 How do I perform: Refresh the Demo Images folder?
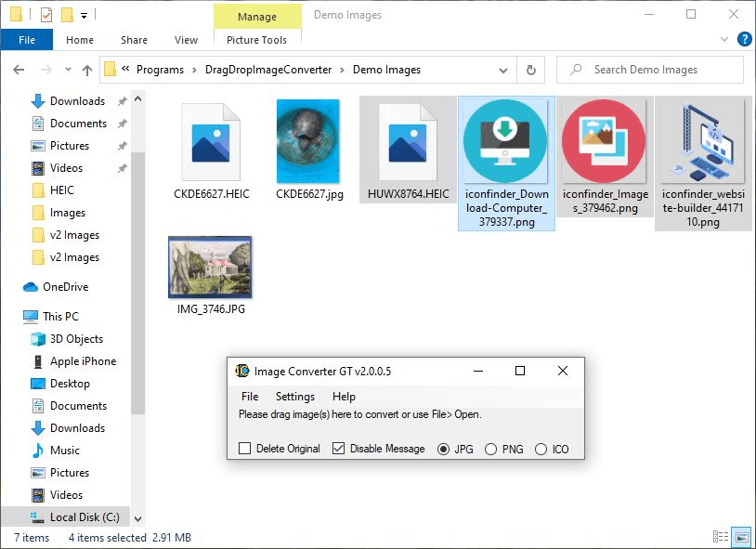click(x=528, y=70)
